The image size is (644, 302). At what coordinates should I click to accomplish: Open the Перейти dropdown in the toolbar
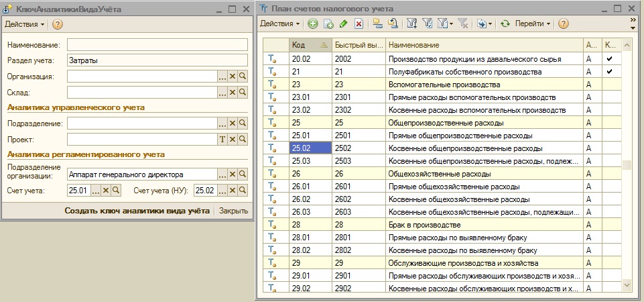(x=533, y=23)
